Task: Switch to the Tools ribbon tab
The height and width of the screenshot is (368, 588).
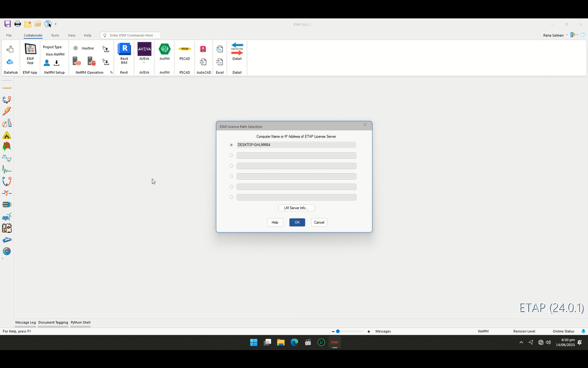Action: [x=55, y=35]
